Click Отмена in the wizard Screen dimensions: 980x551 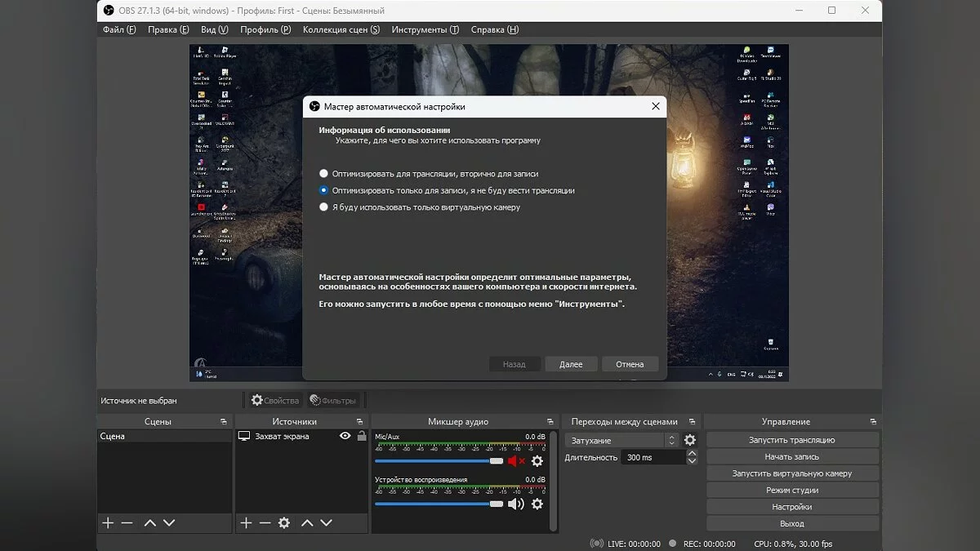click(630, 364)
